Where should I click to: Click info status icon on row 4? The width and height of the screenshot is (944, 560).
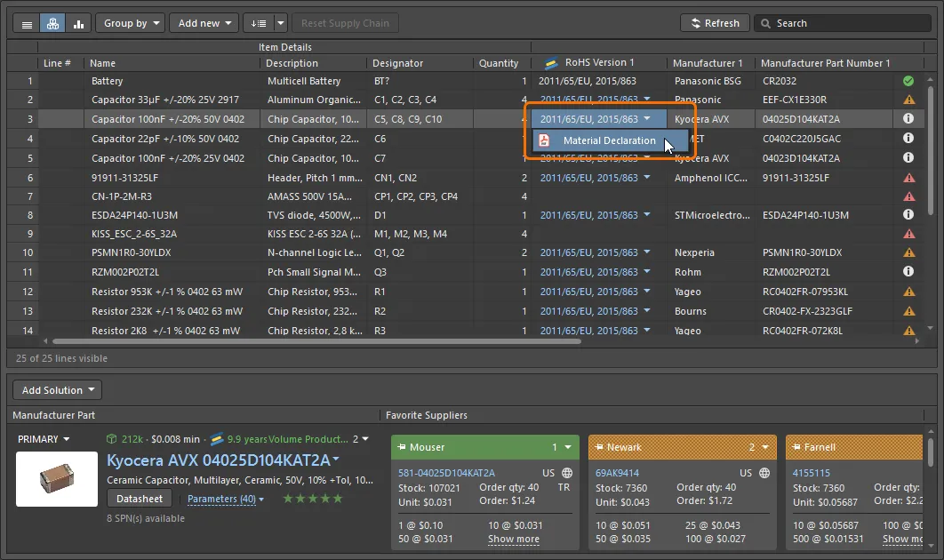tap(908, 139)
